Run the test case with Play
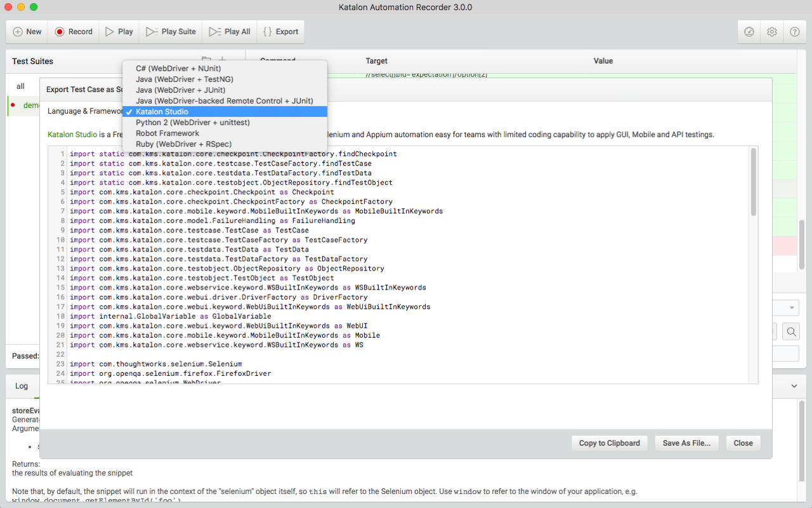This screenshot has width=812, height=508. pos(119,32)
